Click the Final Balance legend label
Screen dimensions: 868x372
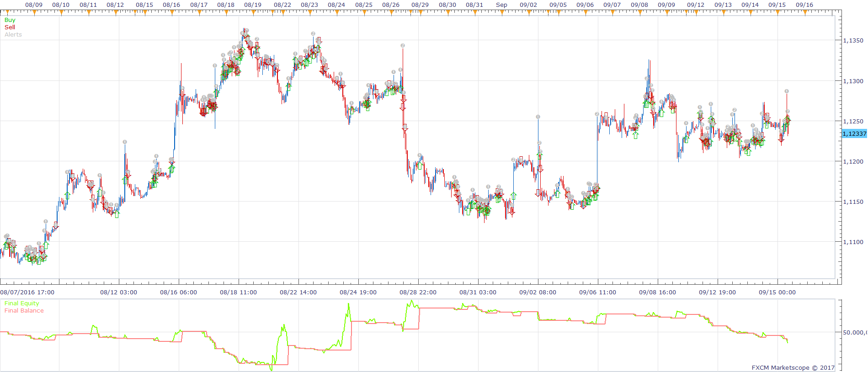pos(24,311)
